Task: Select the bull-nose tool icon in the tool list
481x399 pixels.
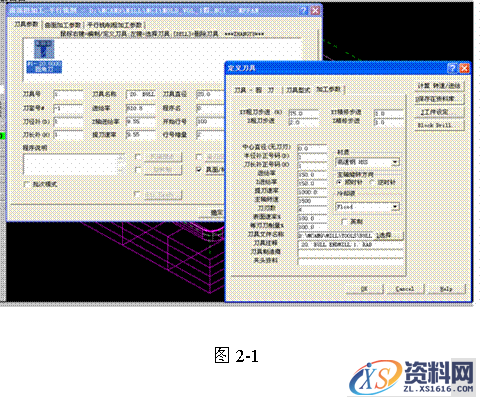Action: (x=44, y=50)
